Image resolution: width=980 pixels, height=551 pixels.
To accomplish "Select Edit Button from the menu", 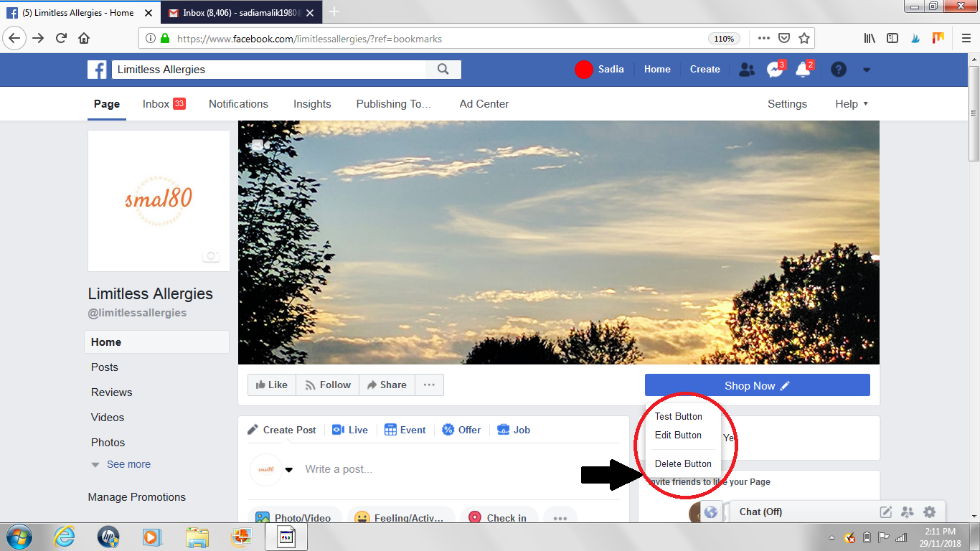I will (677, 435).
